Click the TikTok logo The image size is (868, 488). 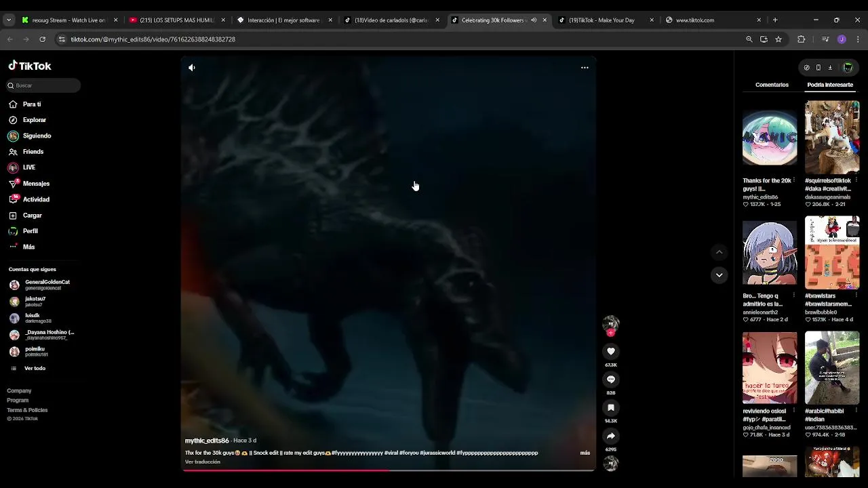pos(30,66)
